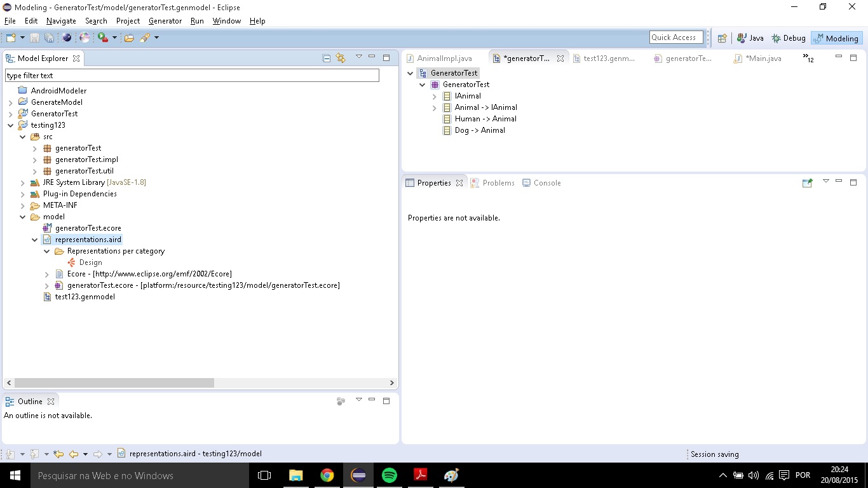This screenshot has width=868, height=488.
Task: Click the Open Perspective icon
Action: [x=722, y=38]
